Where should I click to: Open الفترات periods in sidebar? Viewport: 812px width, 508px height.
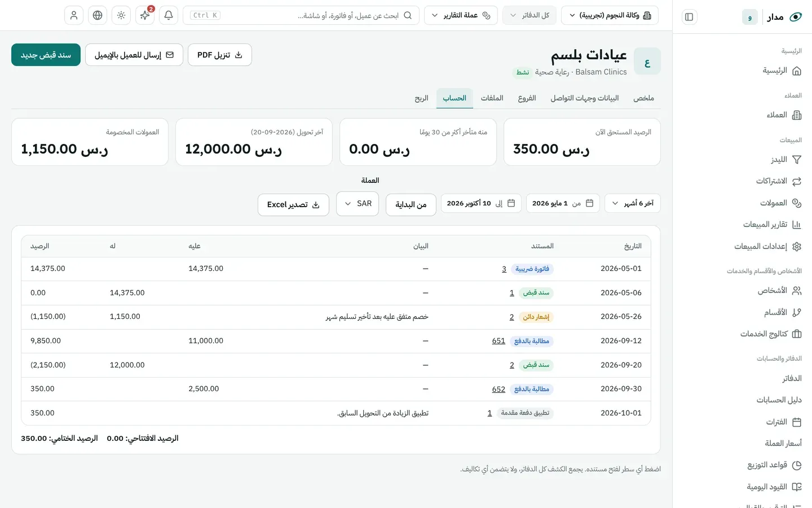783,422
